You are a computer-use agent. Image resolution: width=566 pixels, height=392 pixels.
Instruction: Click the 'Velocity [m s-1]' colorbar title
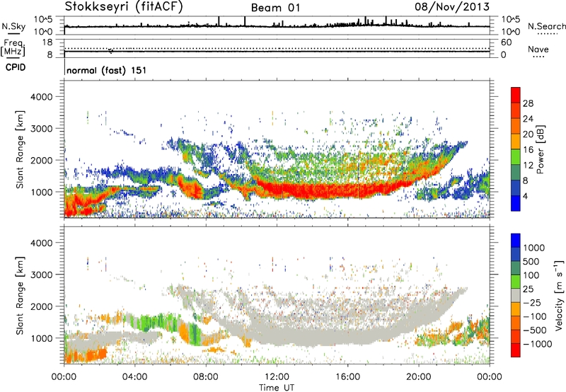[x=559, y=295]
